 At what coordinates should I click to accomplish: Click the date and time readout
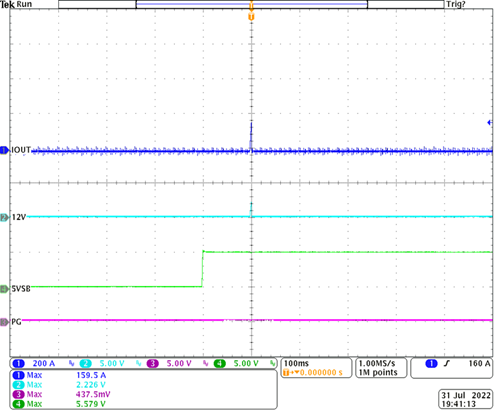click(x=466, y=400)
